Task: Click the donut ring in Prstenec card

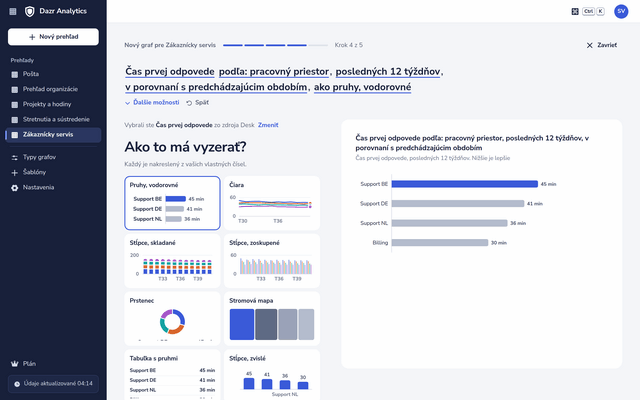Action: (x=172, y=322)
